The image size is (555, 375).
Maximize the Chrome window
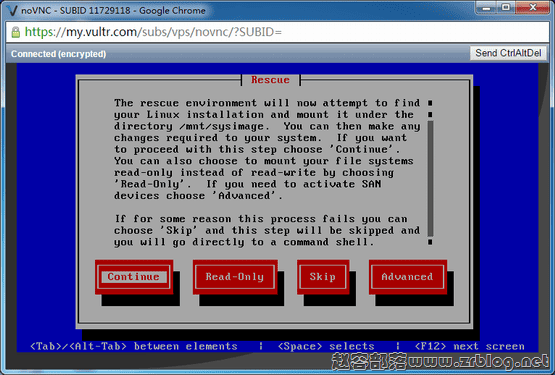(506, 7)
